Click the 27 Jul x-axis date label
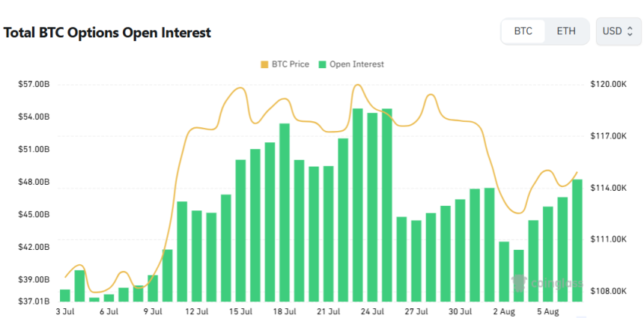Screen dimensions: 644x318 [416, 311]
